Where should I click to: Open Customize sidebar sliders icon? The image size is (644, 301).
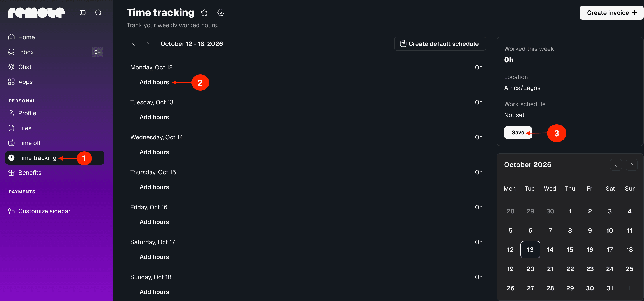[x=11, y=211]
